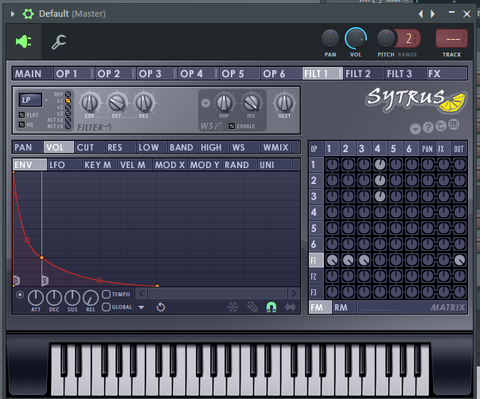Open the envelope options dropdown arrow

[x=141, y=307]
